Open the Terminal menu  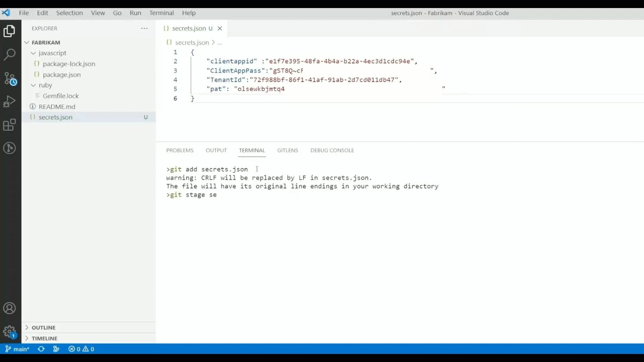pos(161,13)
